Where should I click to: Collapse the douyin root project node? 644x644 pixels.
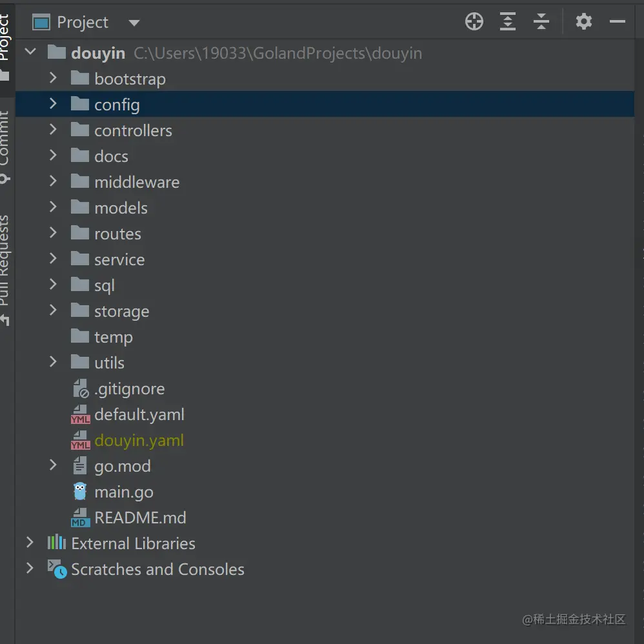(x=30, y=52)
